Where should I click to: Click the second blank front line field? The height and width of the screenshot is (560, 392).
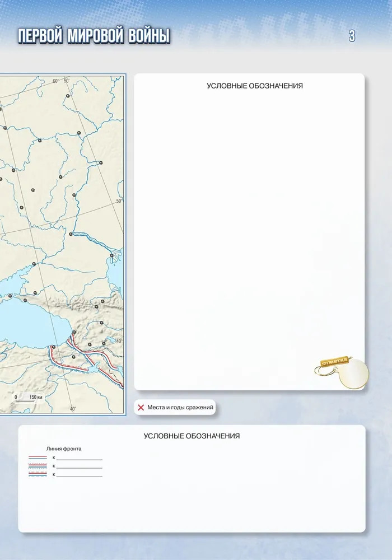click(79, 467)
